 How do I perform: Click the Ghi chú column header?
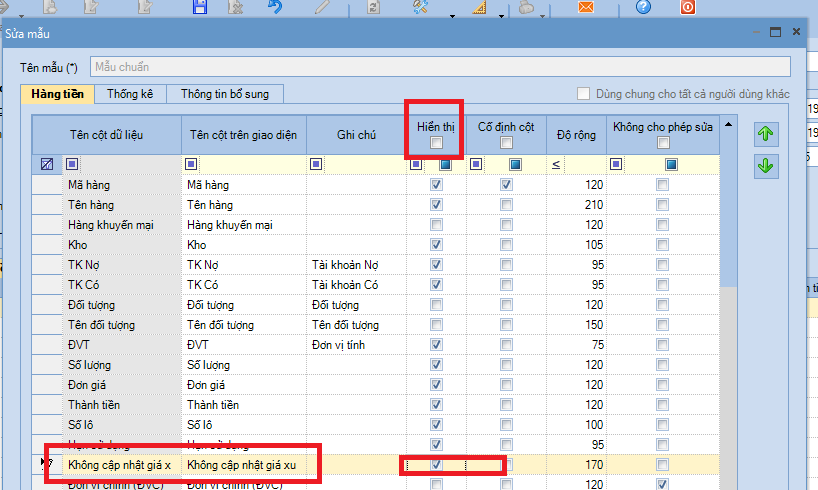[356, 135]
